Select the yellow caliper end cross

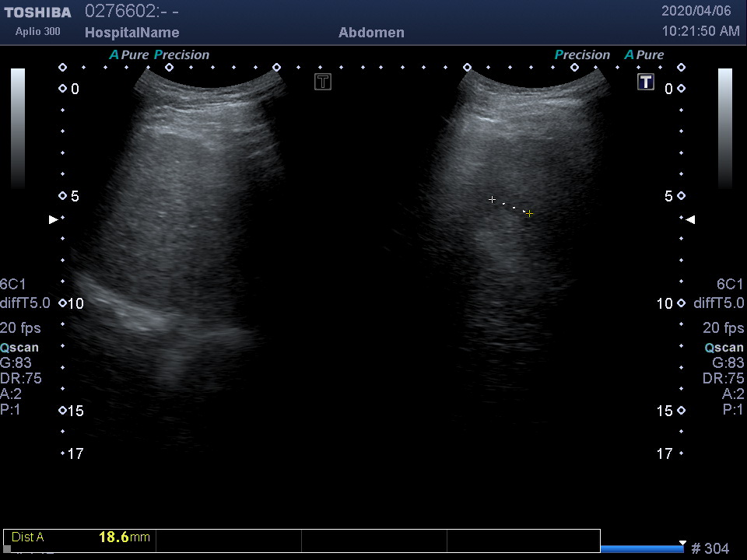[529, 213]
